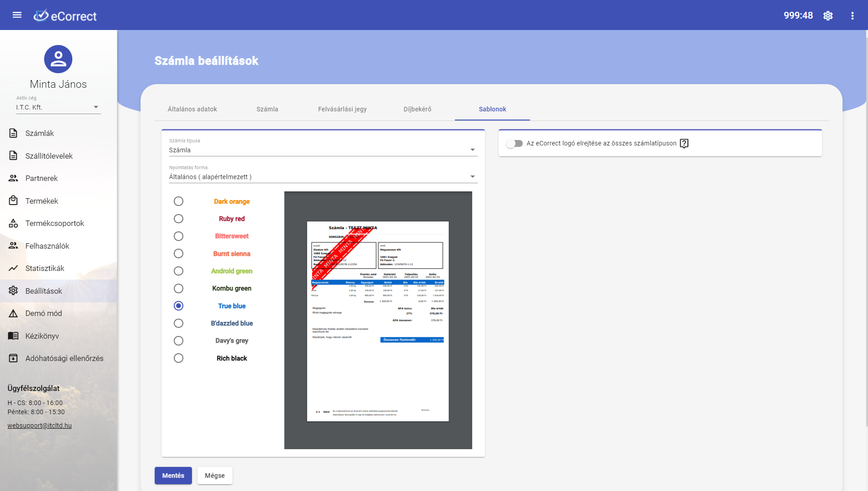This screenshot has height=491, width=868.
Task: Click the eCorrect logo
Action: click(65, 16)
